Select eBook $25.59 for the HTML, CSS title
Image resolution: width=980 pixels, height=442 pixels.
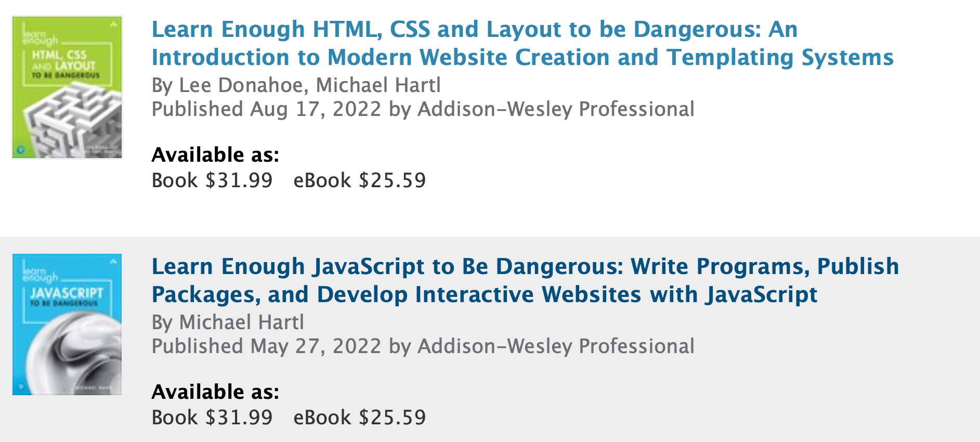(359, 180)
